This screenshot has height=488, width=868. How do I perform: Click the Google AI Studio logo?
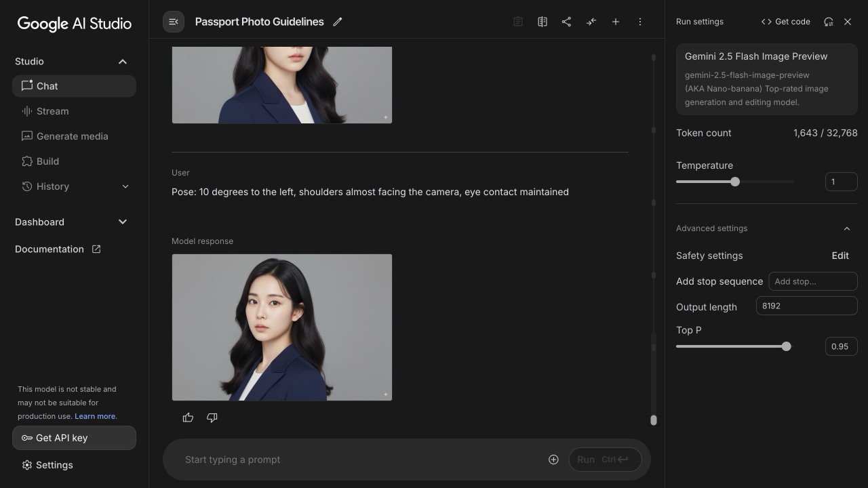click(x=75, y=24)
